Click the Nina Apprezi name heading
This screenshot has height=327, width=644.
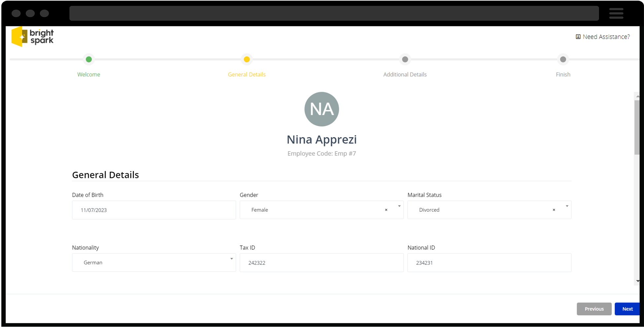tap(322, 139)
